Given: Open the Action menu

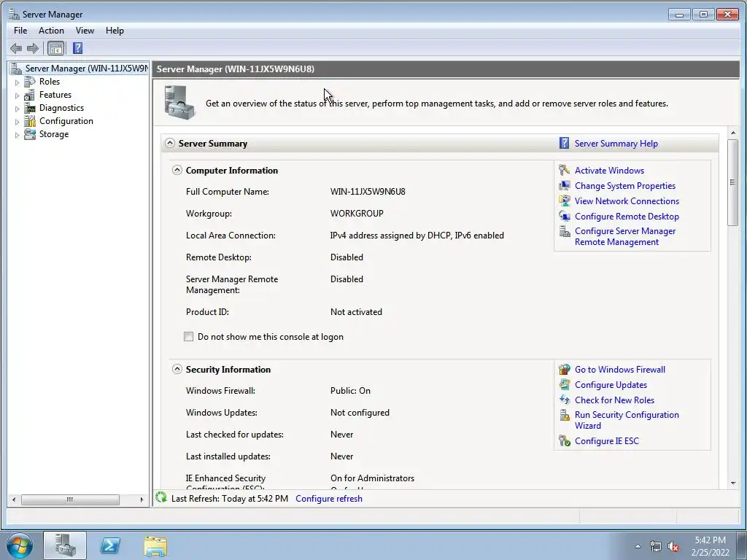Looking at the screenshot, I should 51,31.
